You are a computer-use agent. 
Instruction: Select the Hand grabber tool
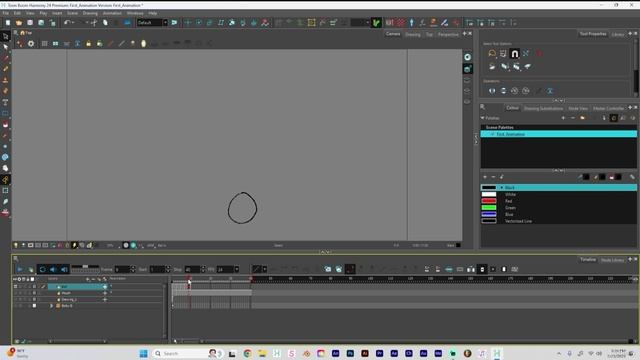coord(5,168)
